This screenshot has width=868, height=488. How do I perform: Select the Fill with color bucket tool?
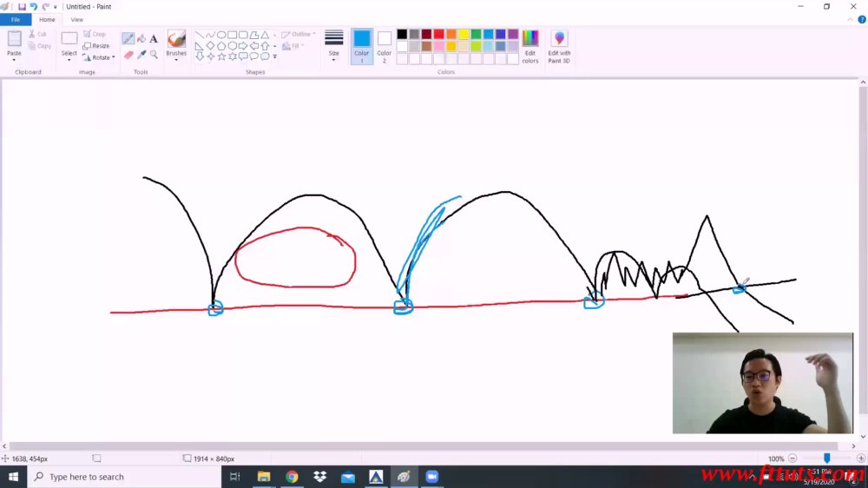point(141,39)
